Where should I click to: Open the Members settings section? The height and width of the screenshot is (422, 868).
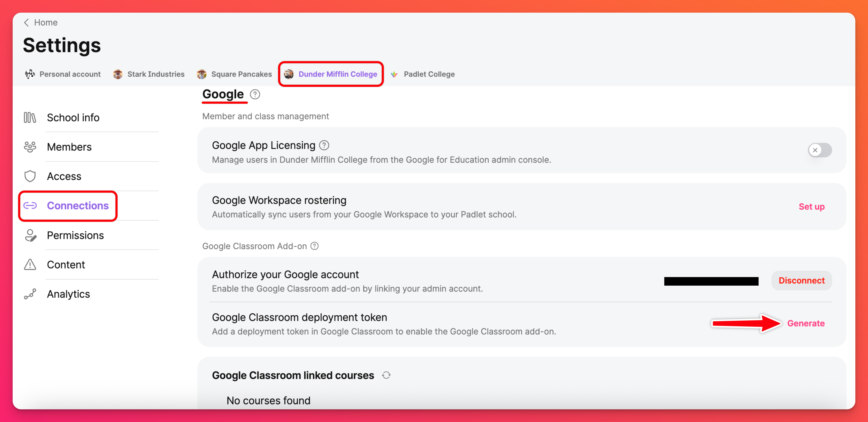(x=69, y=147)
